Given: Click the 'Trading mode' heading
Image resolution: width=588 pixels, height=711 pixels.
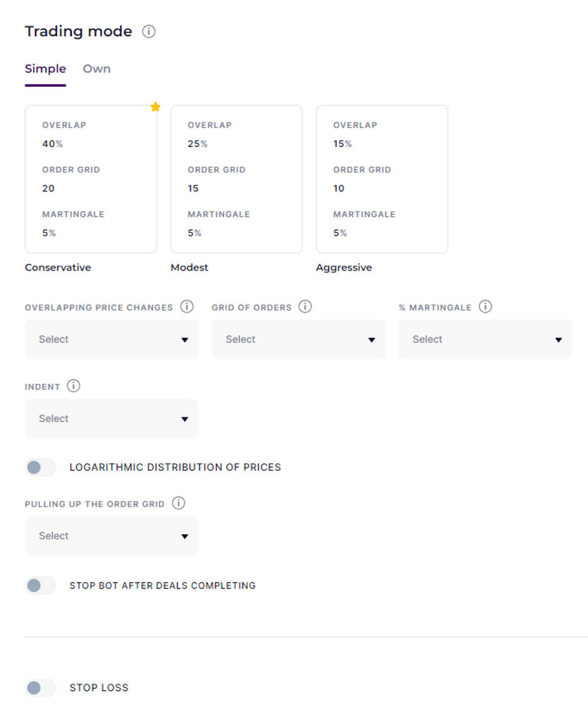Looking at the screenshot, I should (78, 31).
